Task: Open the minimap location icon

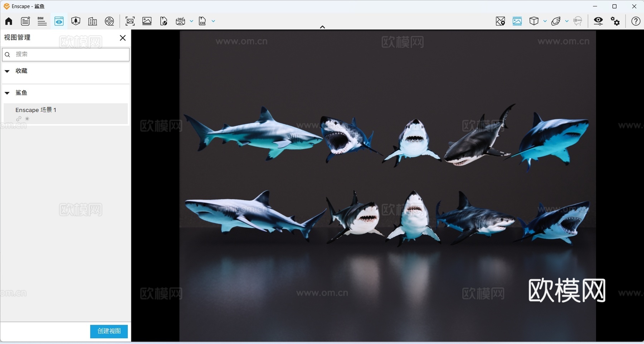Action: click(x=501, y=21)
